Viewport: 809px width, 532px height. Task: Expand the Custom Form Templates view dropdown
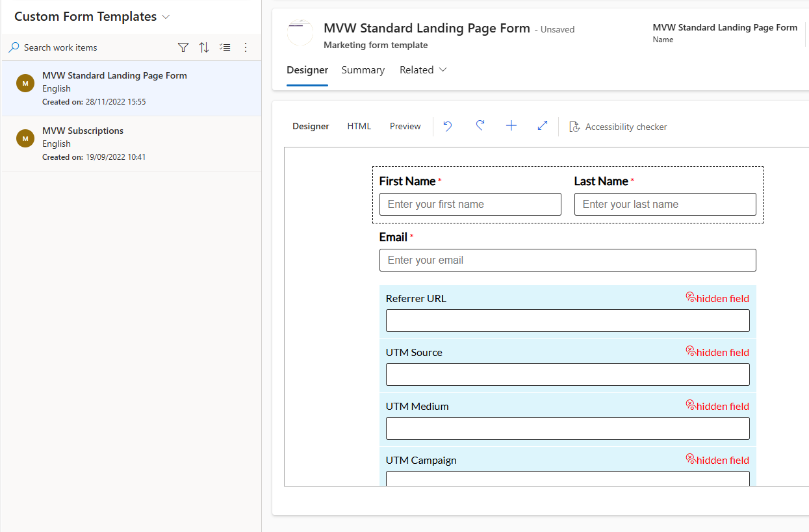click(x=166, y=17)
